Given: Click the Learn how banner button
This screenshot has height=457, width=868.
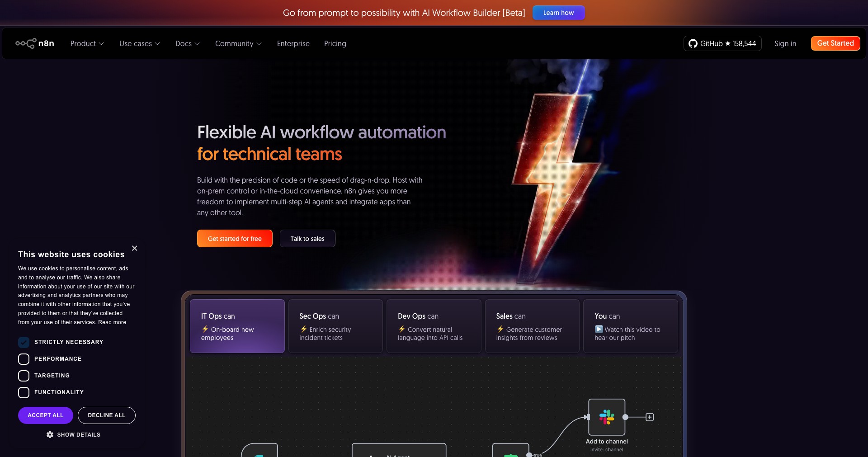Looking at the screenshot, I should coord(559,13).
